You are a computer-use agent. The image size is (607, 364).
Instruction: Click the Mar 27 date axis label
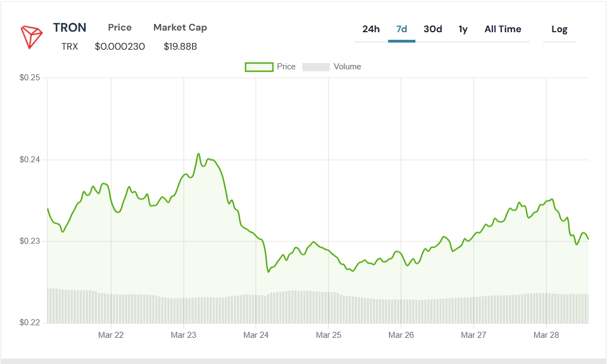tap(473, 335)
